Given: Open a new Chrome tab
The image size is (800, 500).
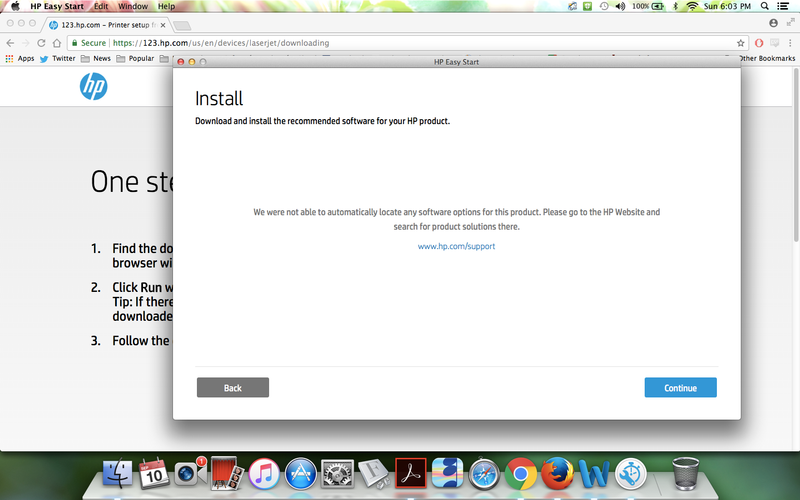Looking at the screenshot, I should (x=182, y=25).
